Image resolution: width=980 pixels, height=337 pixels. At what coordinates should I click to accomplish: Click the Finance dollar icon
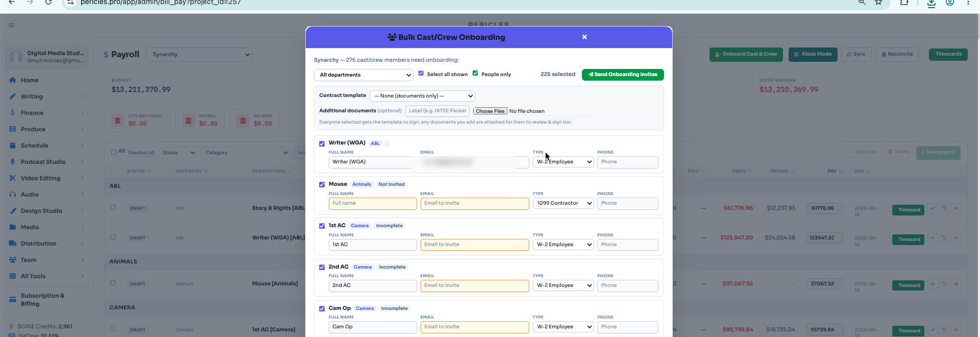coord(12,113)
